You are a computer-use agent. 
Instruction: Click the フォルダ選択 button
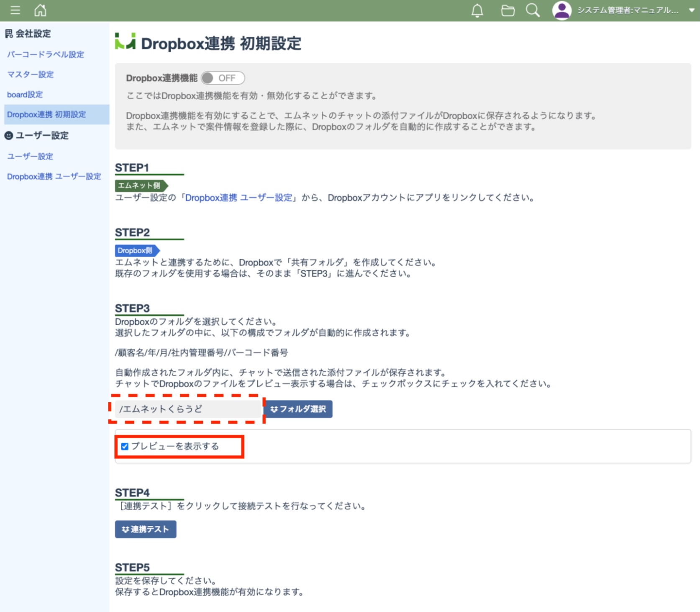click(298, 409)
